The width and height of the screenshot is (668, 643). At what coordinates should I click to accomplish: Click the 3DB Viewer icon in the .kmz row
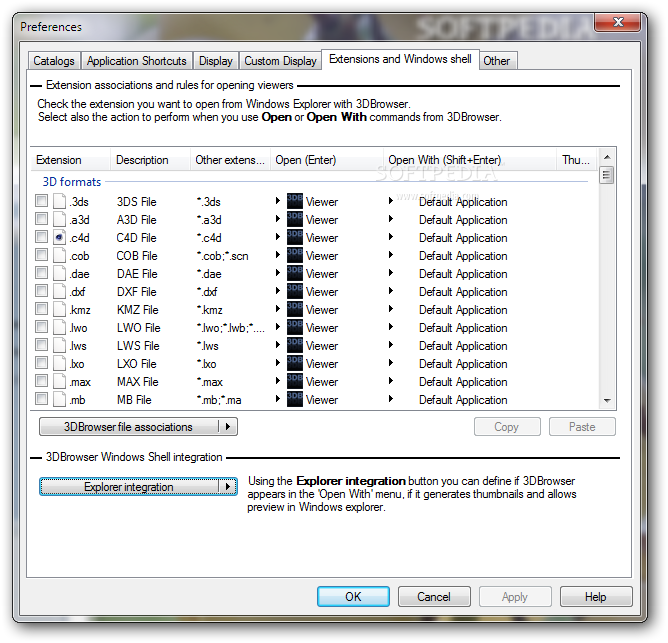point(295,309)
